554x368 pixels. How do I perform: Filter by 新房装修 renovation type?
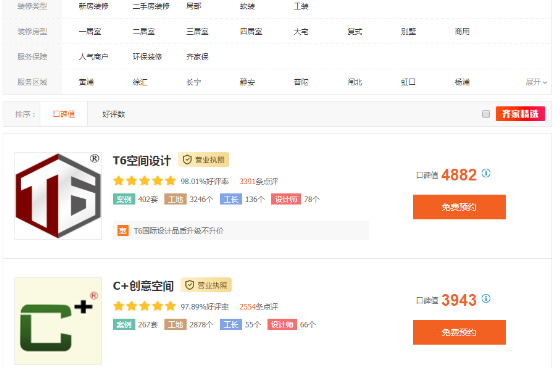click(x=93, y=6)
